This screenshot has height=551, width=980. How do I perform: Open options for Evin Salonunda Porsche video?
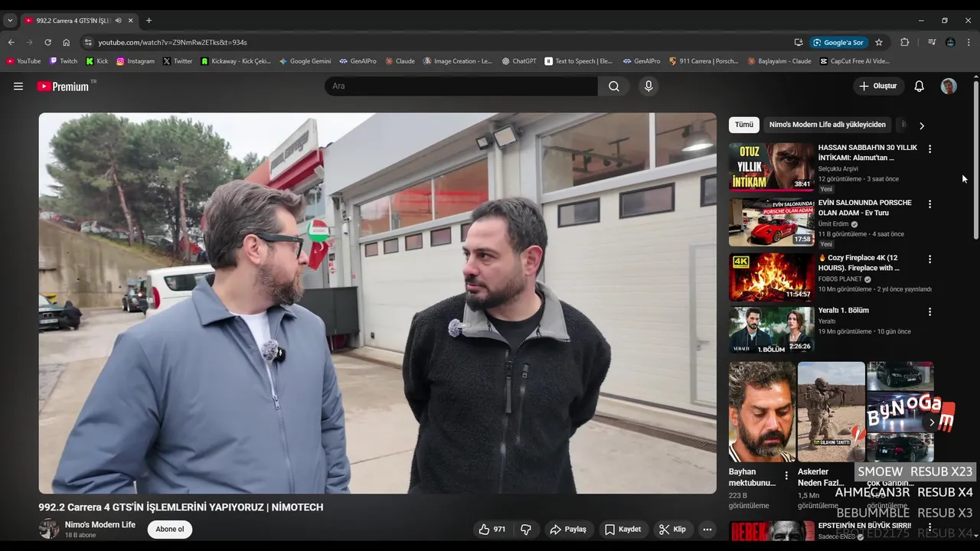point(929,204)
